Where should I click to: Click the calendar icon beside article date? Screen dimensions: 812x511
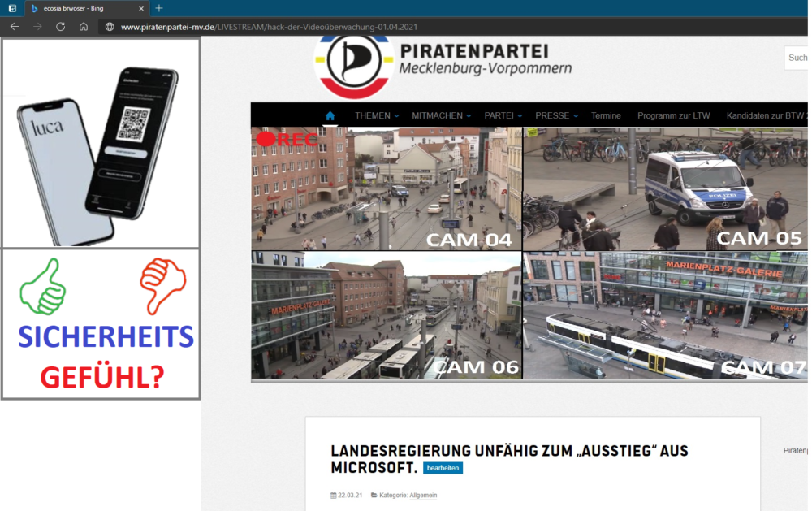point(334,496)
